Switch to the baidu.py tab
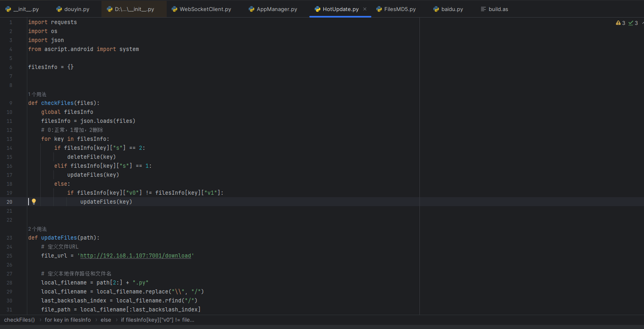 (448, 9)
